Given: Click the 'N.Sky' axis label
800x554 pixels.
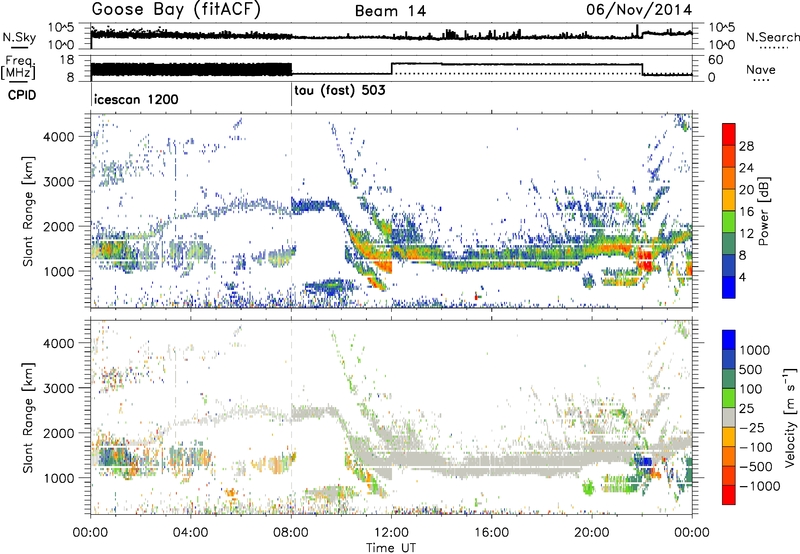Looking at the screenshot, I should tap(19, 37).
